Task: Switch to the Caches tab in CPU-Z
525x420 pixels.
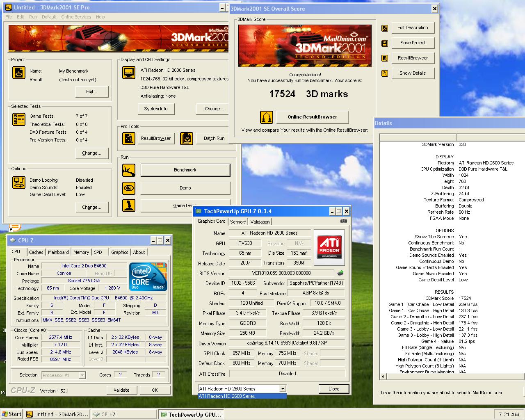Action: [x=36, y=252]
